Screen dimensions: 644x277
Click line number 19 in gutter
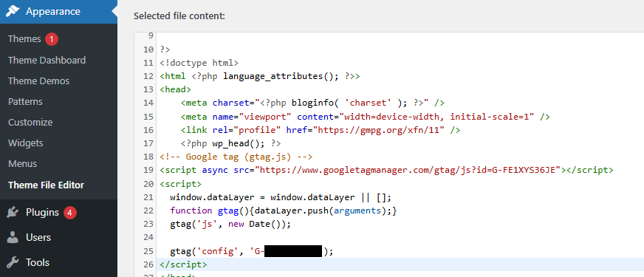click(x=148, y=170)
